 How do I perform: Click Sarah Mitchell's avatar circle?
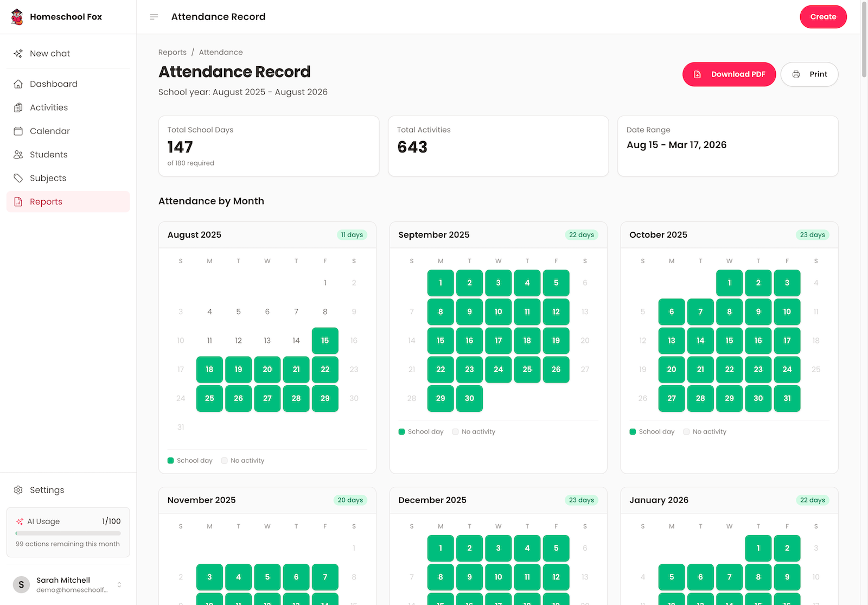point(21,584)
